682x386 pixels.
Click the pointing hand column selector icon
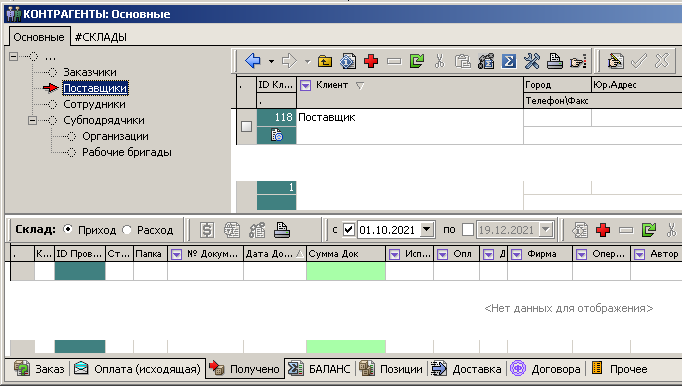[x=578, y=61]
